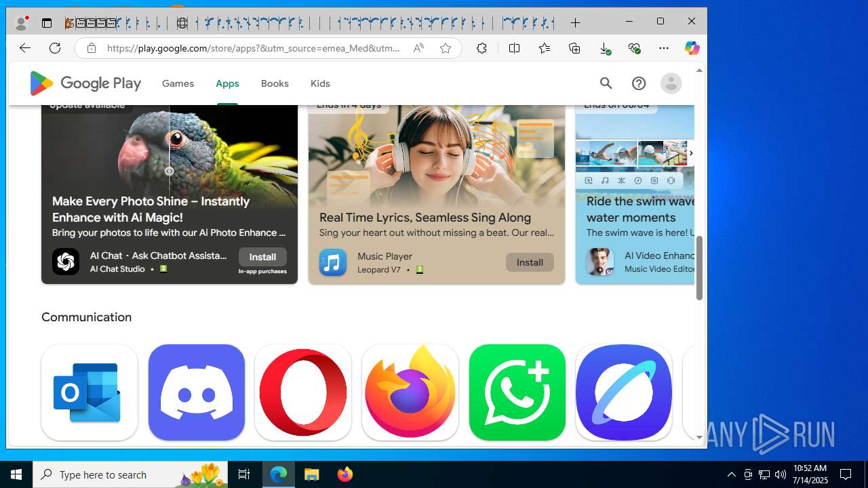The height and width of the screenshot is (488, 868).
Task: Open Edge Extensions menu
Action: (481, 48)
